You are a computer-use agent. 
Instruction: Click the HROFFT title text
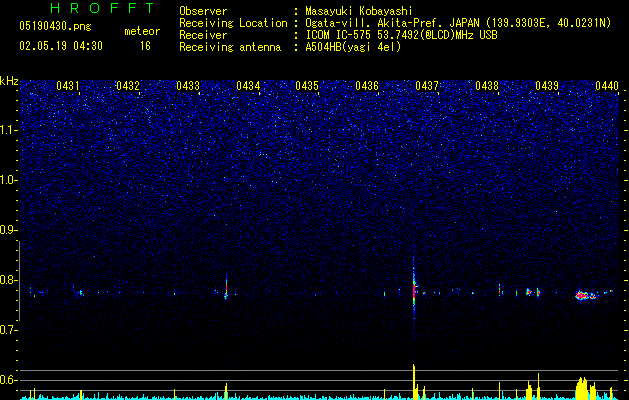(x=102, y=8)
